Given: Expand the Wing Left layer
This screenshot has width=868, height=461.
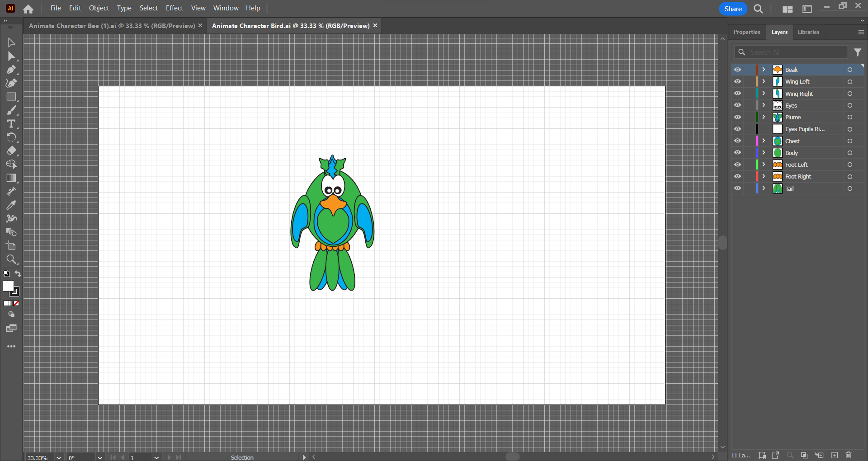Looking at the screenshot, I should coord(764,81).
